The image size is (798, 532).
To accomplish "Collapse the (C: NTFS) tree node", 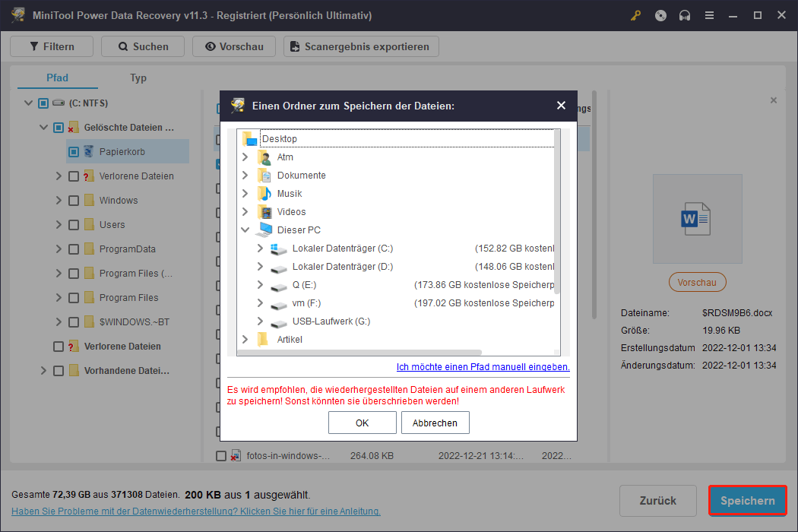I will (x=29, y=103).
